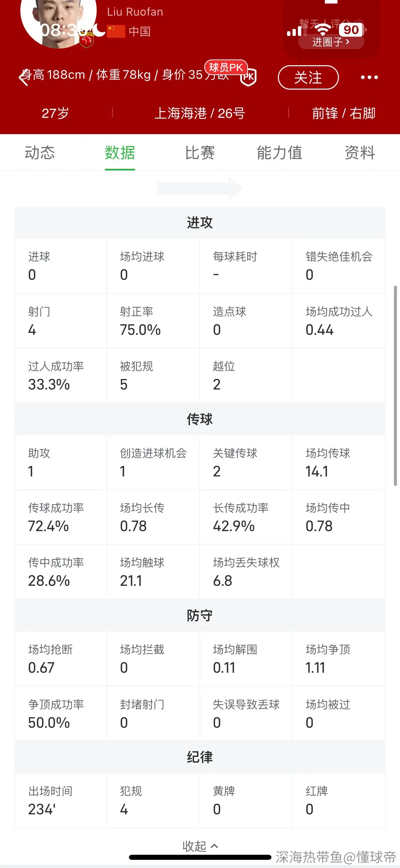Toggle the 关注 follow button
The height and width of the screenshot is (868, 400).
pos(308,77)
